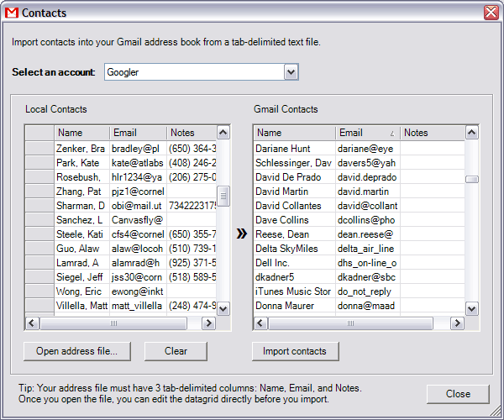Click the select-all corner cell of Local Contacts grid
Viewport: 504px width, 420px height.
(39, 133)
